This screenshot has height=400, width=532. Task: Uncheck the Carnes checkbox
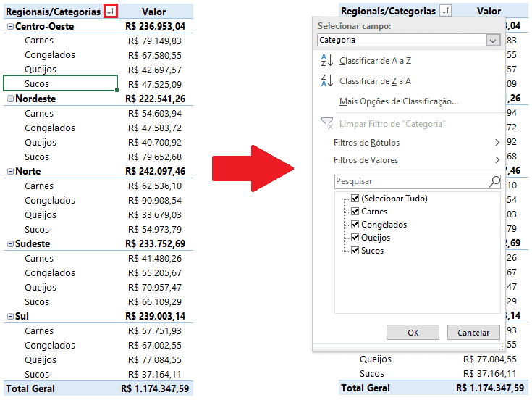pyautogui.click(x=355, y=212)
